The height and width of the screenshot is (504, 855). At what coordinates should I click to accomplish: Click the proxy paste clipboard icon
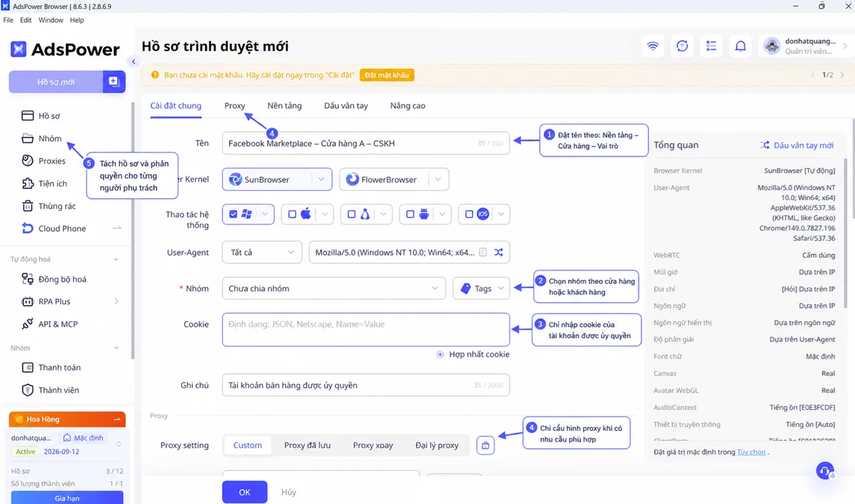click(x=485, y=446)
